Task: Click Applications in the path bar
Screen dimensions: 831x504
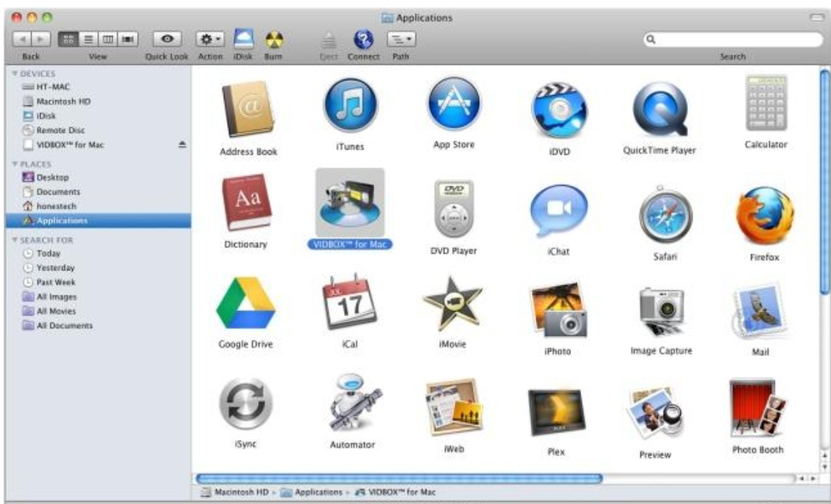Action: coord(311,491)
